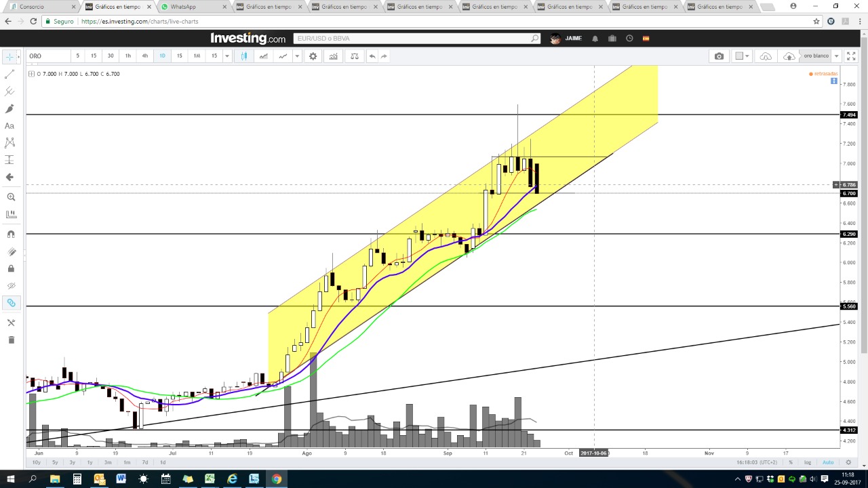Open the Windows Start menu
The height and width of the screenshot is (488, 868).
[10, 479]
